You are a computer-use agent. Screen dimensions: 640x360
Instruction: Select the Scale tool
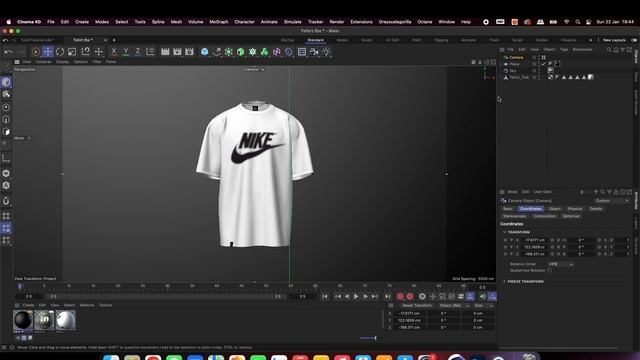tap(72, 52)
